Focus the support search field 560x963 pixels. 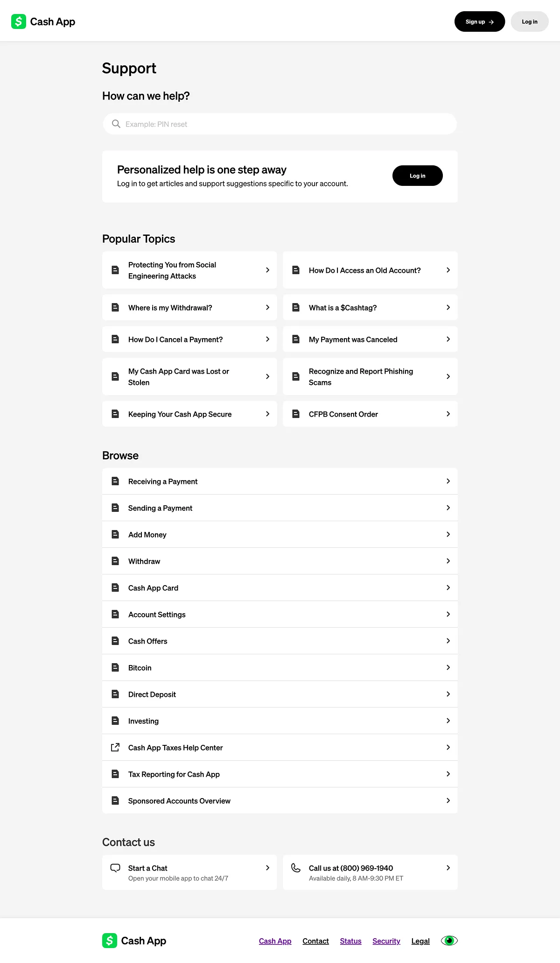285,124
